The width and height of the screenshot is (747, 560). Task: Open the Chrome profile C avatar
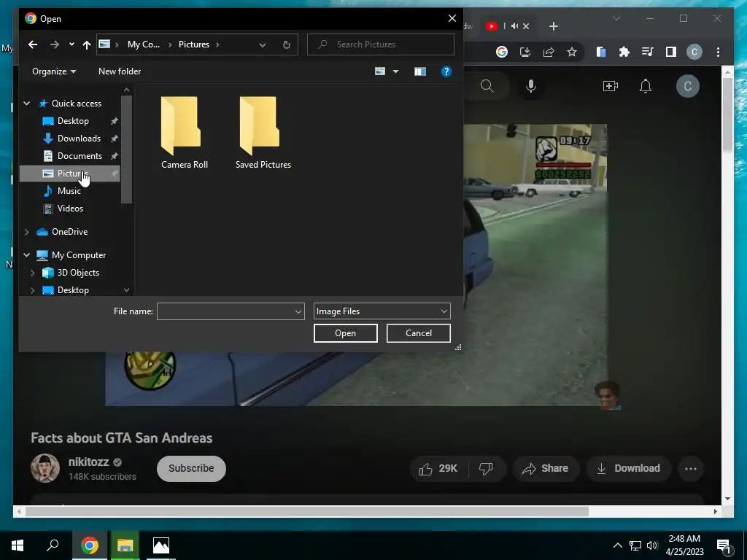(694, 52)
